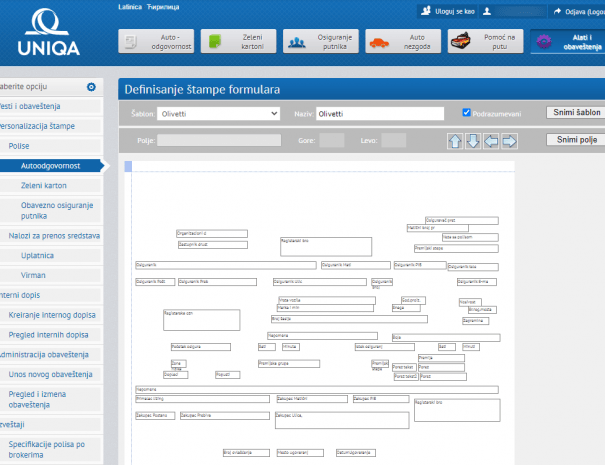Click the move down arrow icon
The height and width of the screenshot is (465, 605).
click(x=473, y=141)
